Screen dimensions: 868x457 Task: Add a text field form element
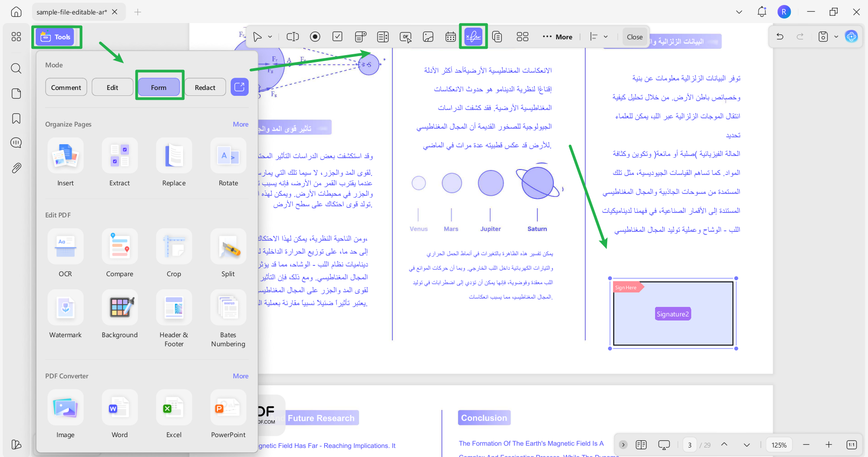[x=292, y=37]
